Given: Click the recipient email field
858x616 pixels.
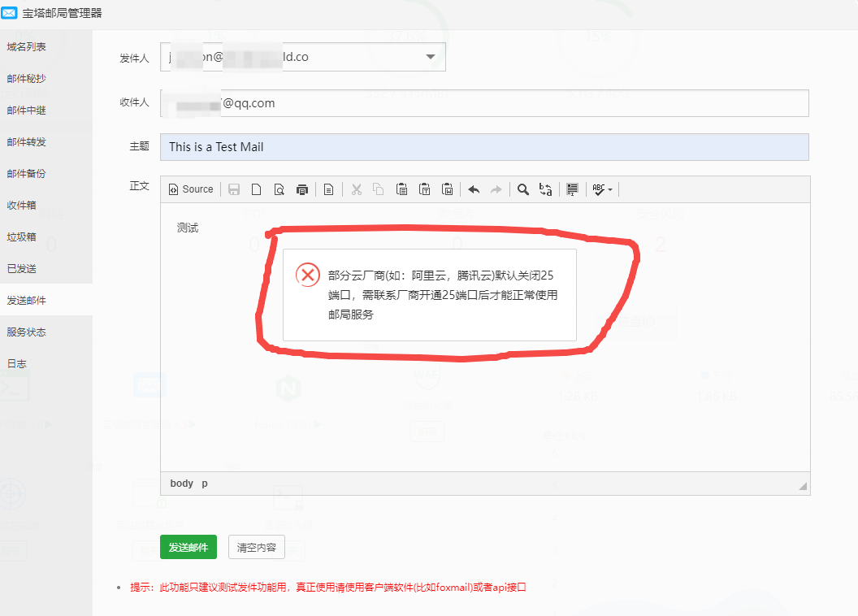Looking at the screenshot, I should 484,103.
